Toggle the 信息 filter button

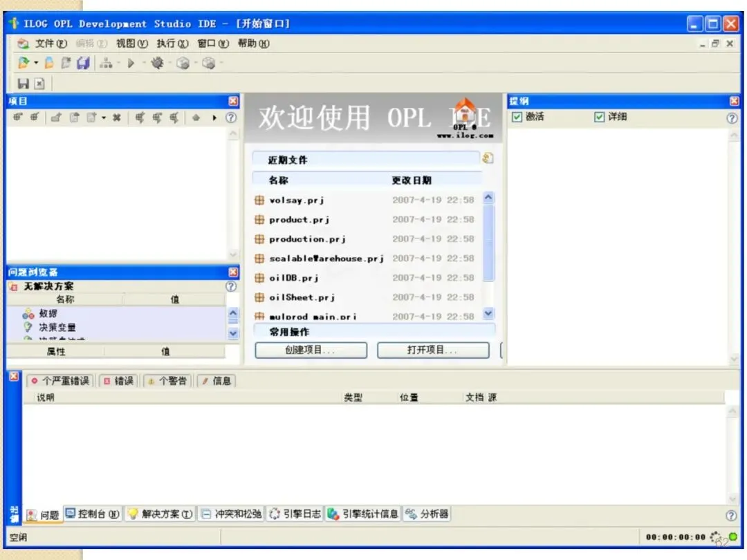[216, 381]
